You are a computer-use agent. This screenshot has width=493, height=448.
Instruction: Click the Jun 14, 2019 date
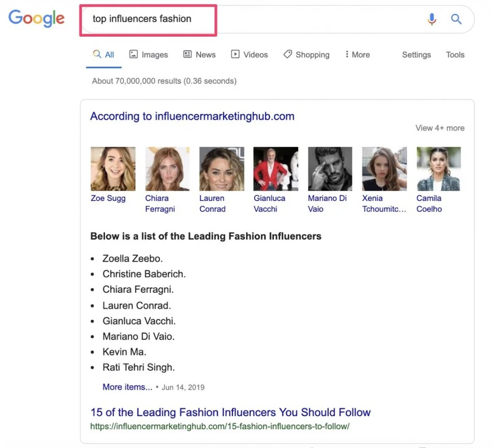tap(183, 387)
